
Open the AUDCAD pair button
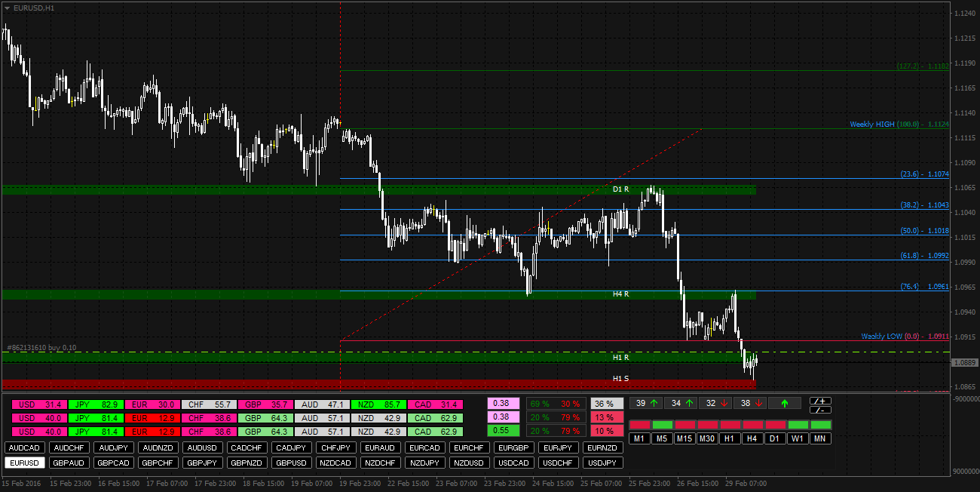25,447
